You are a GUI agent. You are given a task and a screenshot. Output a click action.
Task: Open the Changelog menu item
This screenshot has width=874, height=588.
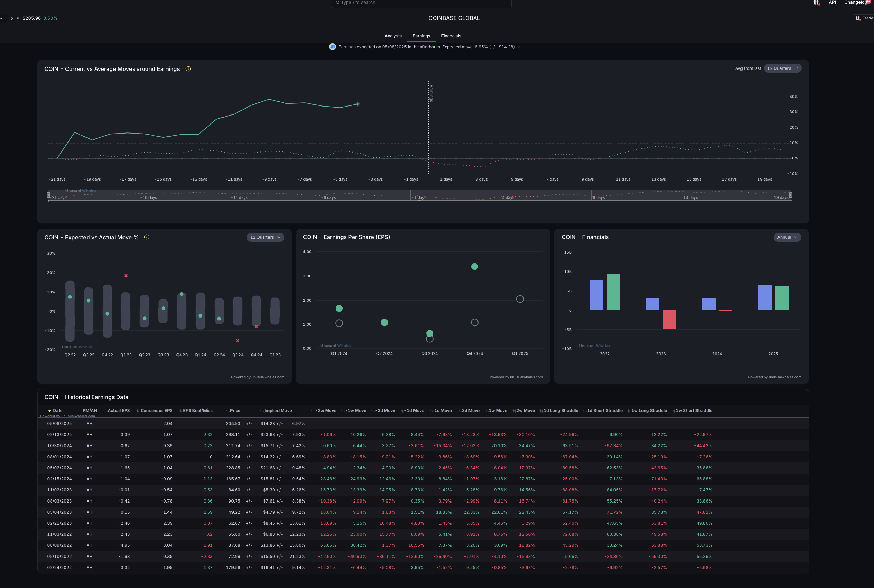(x=856, y=2)
